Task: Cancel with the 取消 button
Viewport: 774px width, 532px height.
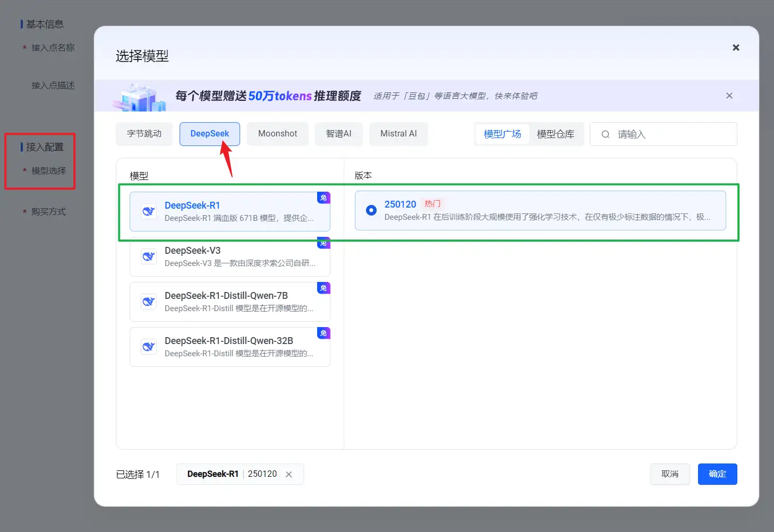Action: pyautogui.click(x=669, y=474)
